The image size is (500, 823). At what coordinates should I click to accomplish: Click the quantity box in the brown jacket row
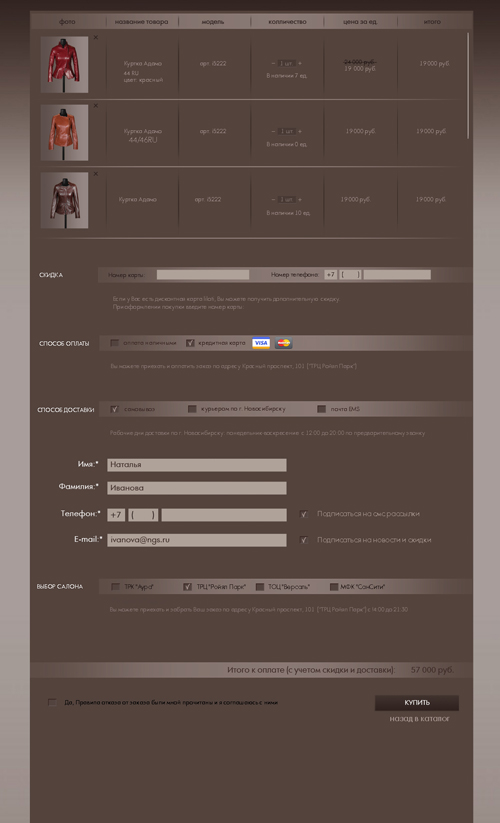click(x=286, y=199)
